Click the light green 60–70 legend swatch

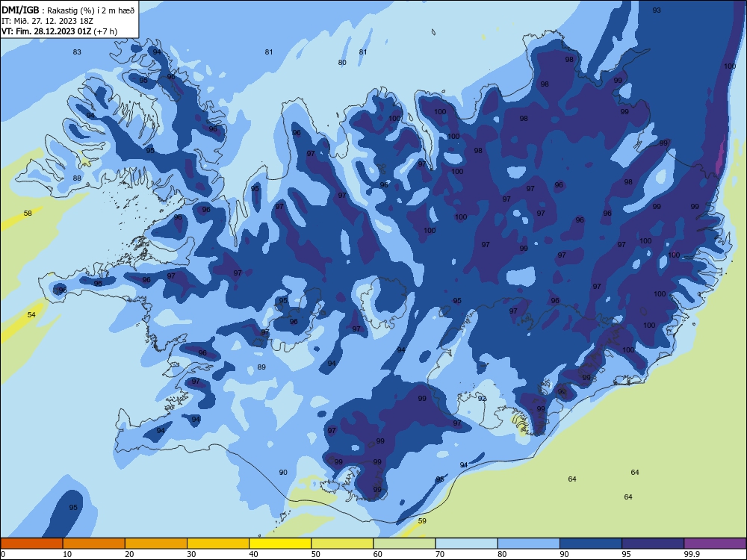point(404,544)
